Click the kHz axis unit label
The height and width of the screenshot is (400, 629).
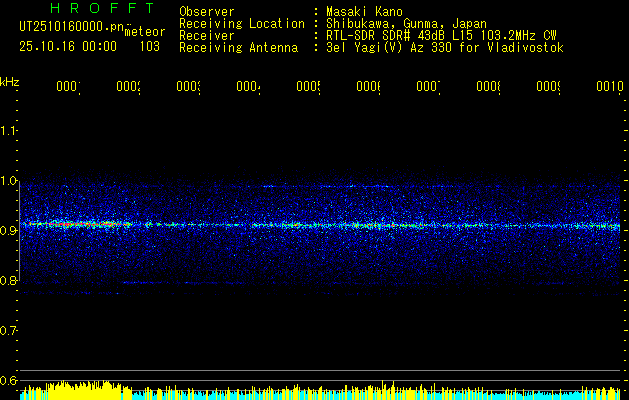pos(10,82)
